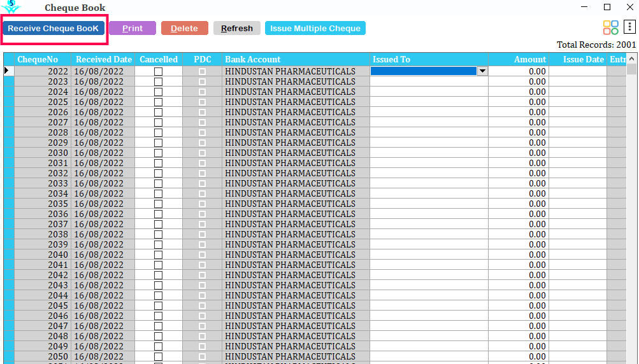This screenshot has width=639, height=364.
Task: Click the PDC column header
Action: point(202,59)
